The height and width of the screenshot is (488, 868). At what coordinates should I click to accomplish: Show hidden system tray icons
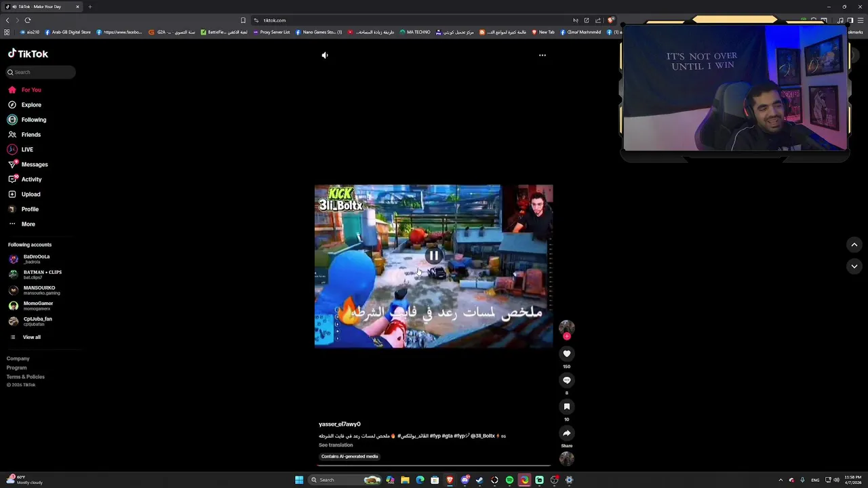pos(781,480)
